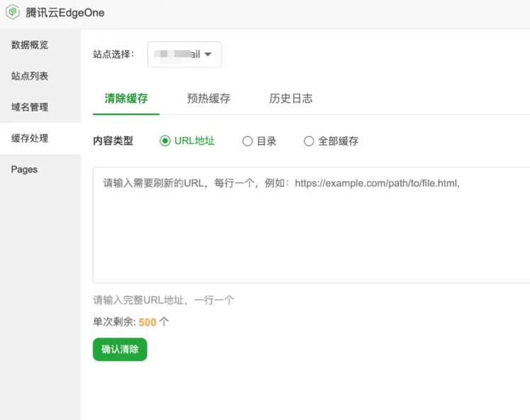Image resolution: width=530 pixels, height=420 pixels.
Task: Click the 腾讯云EdgeOne header title
Action: 65,12
